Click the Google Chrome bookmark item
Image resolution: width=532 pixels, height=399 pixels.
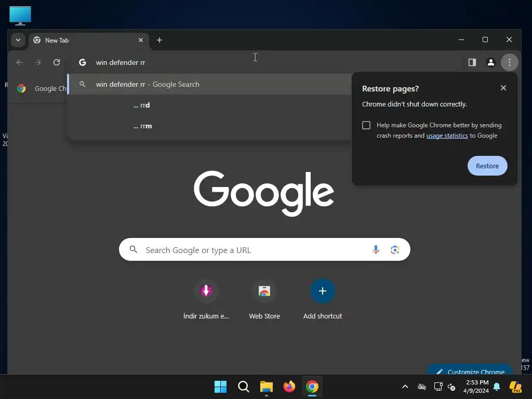[x=42, y=88]
